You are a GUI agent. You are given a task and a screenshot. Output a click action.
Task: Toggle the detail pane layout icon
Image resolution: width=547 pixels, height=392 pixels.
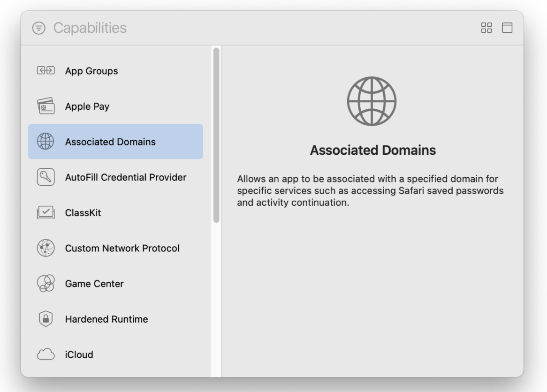[507, 28]
